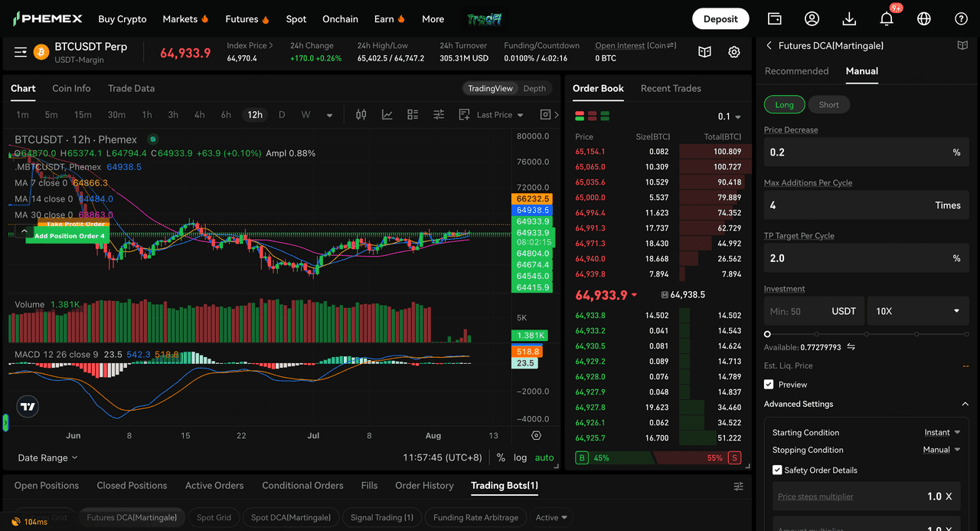
Task: Open the hamburger menu beside BTCUSDT Perp
Action: coord(21,52)
